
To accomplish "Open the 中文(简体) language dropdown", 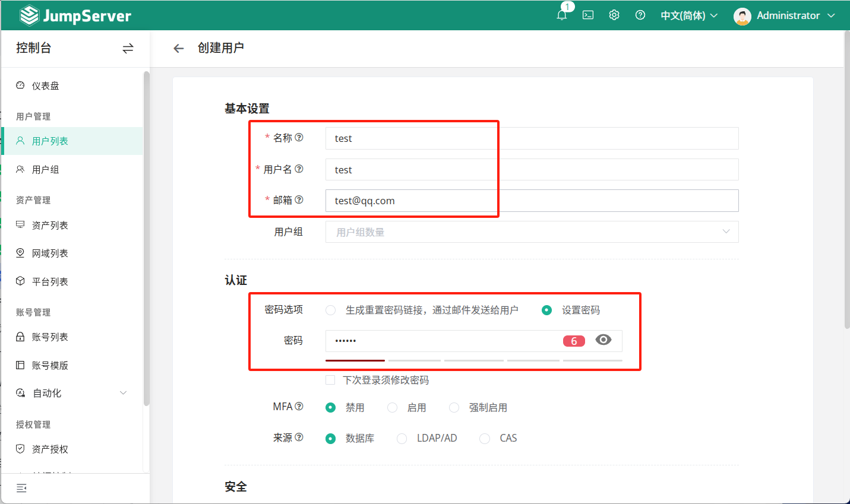I will click(689, 15).
